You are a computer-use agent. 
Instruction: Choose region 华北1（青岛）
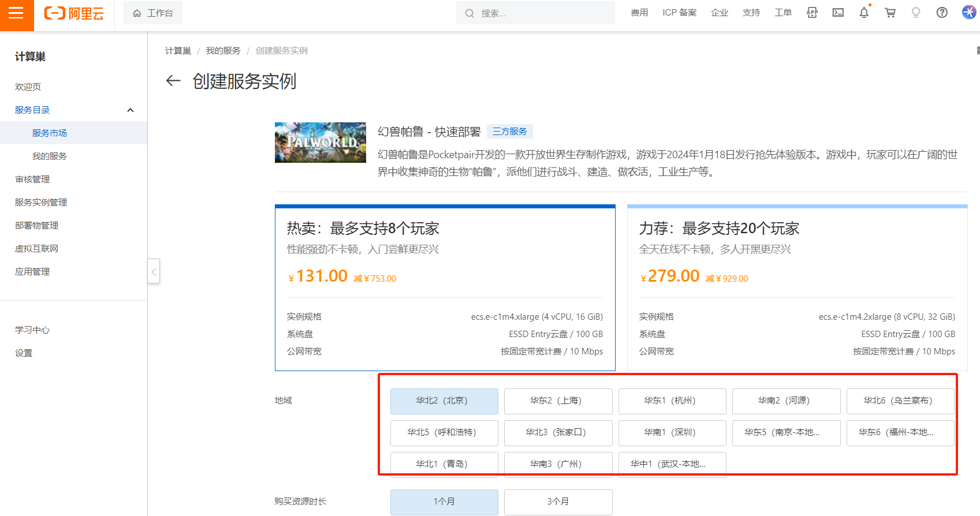(444, 465)
